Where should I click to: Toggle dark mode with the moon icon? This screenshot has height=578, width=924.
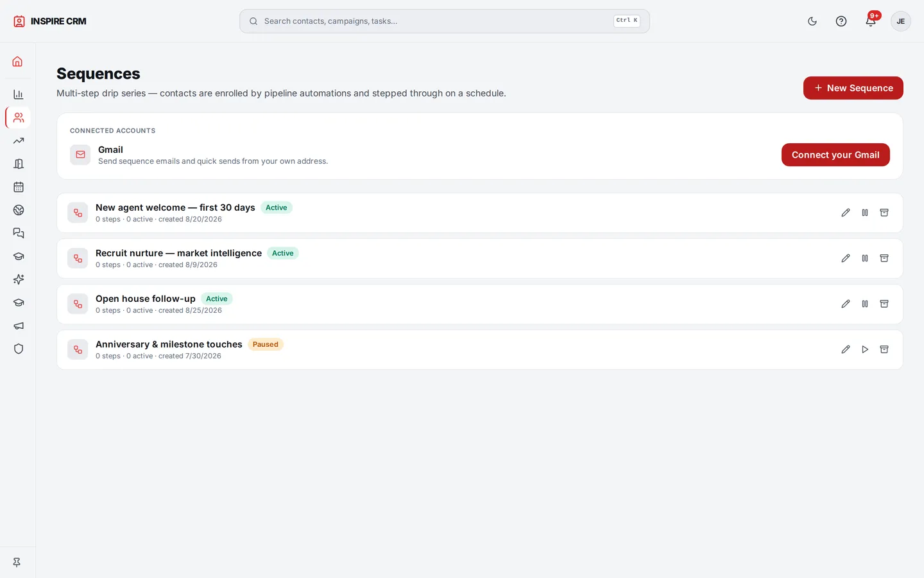812,21
